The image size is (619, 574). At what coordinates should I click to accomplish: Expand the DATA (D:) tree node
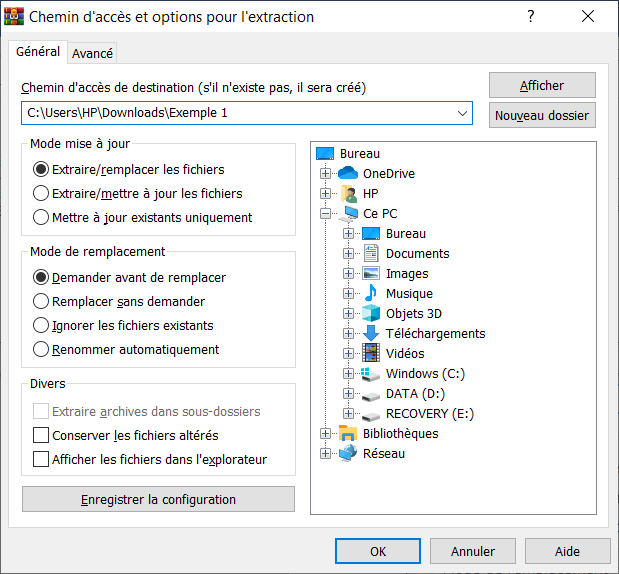348,394
